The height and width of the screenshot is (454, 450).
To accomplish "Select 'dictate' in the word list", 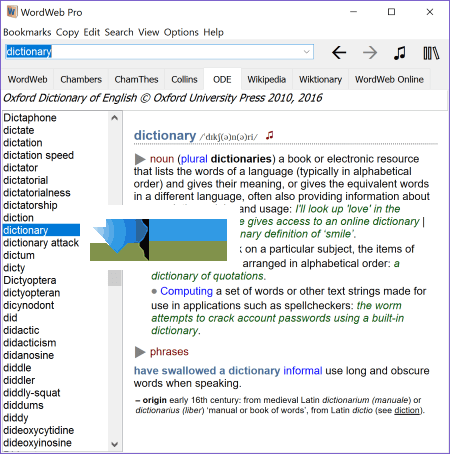I will click(x=19, y=130).
